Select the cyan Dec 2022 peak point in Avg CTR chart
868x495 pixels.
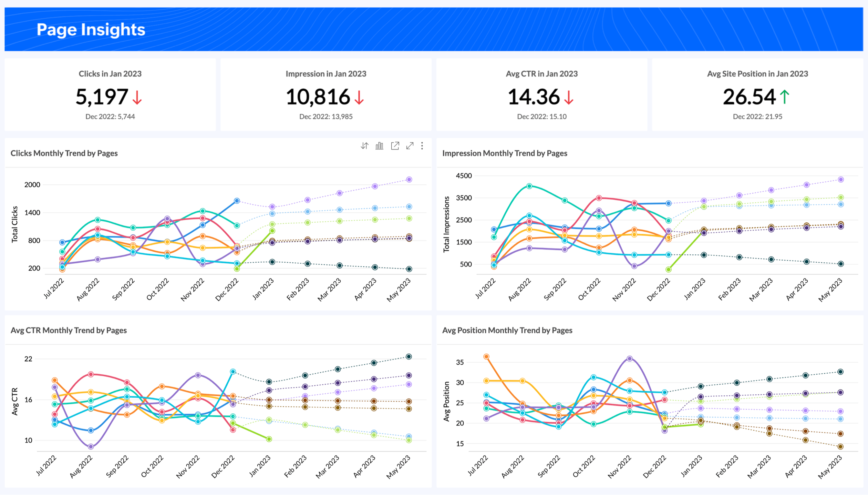233,372
